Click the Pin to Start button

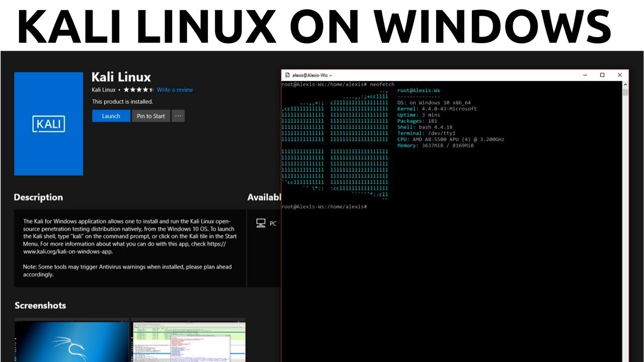point(150,116)
